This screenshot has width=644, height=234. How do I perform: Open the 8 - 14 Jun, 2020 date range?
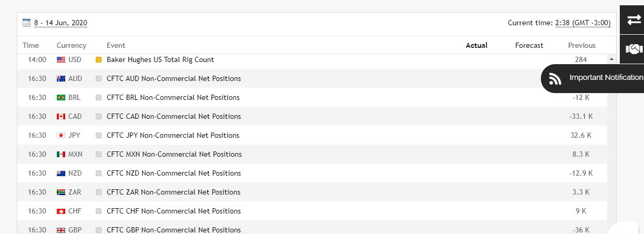(x=61, y=23)
